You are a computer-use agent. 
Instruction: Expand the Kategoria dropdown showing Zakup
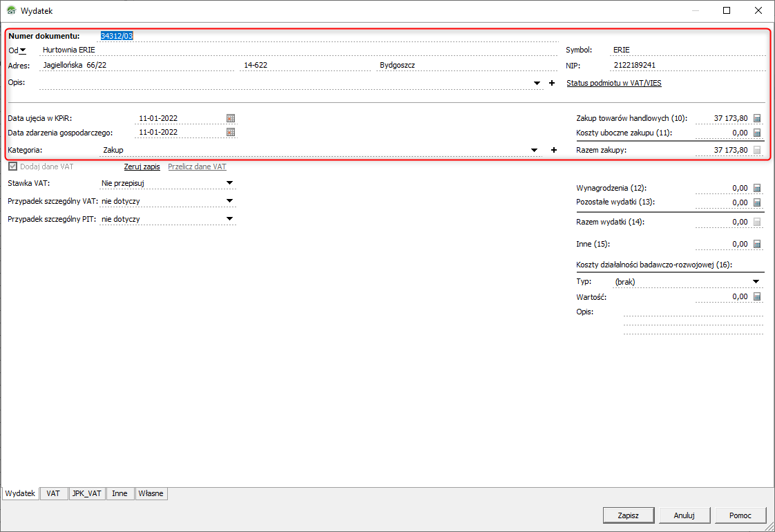[535, 150]
